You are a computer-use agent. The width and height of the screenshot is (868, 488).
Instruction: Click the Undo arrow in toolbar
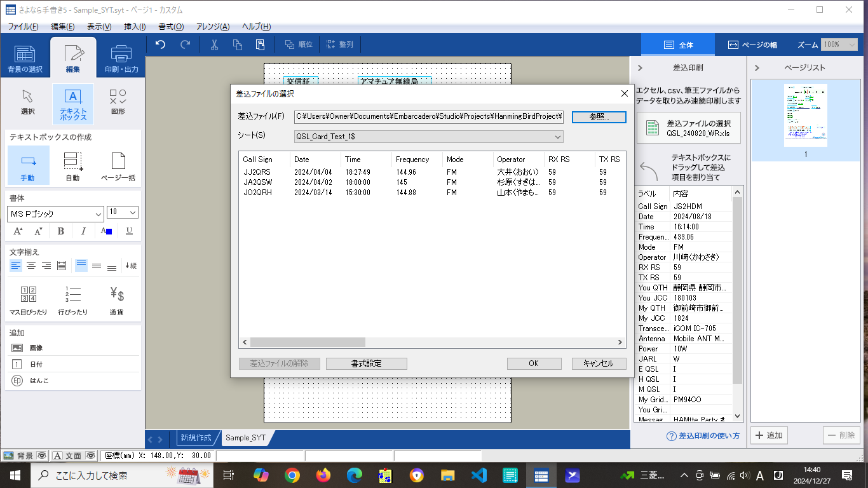[x=160, y=44]
